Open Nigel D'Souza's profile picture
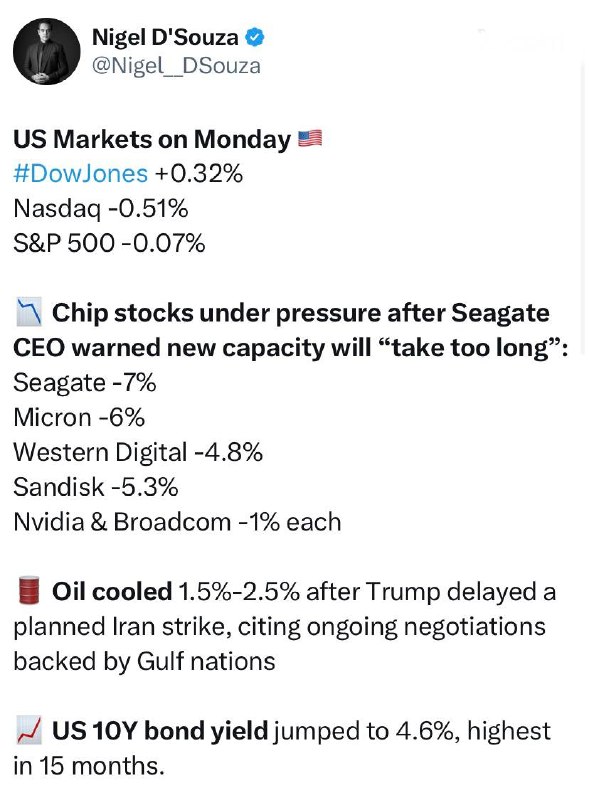 [46, 52]
